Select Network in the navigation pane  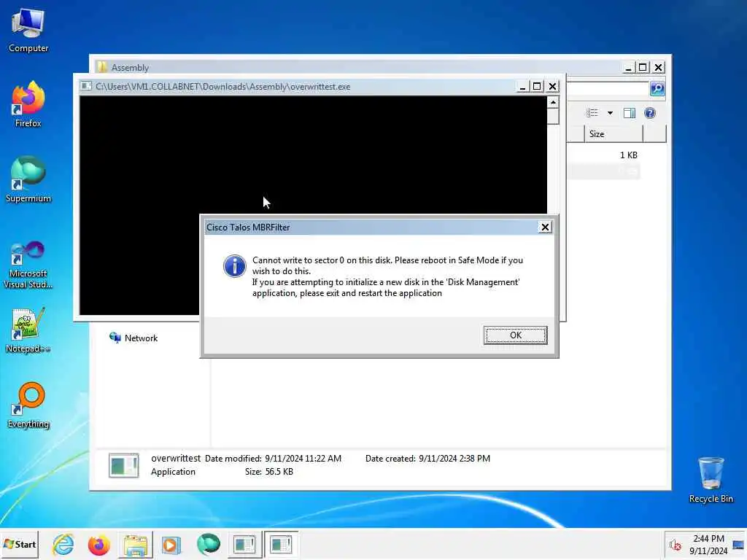coord(133,338)
